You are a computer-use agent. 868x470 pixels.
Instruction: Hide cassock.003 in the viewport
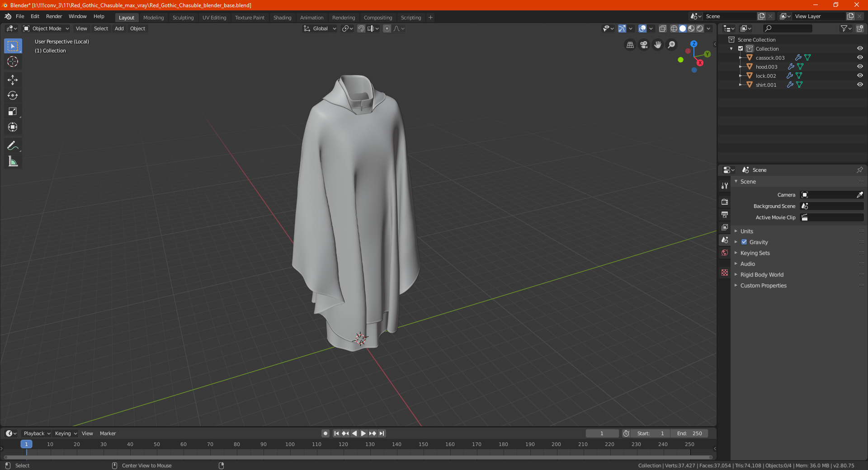[860, 57]
